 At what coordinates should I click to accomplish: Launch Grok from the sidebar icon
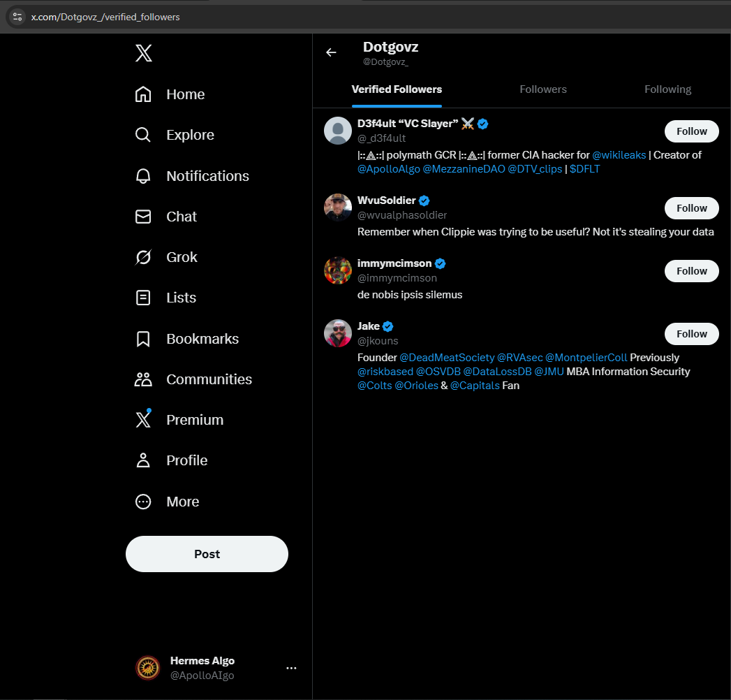coord(142,256)
